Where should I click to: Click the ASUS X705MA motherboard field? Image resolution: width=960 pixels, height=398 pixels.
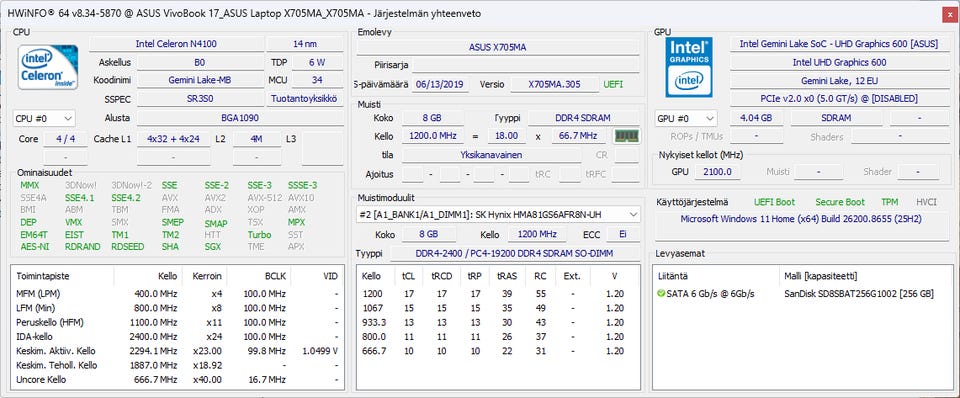coord(498,47)
